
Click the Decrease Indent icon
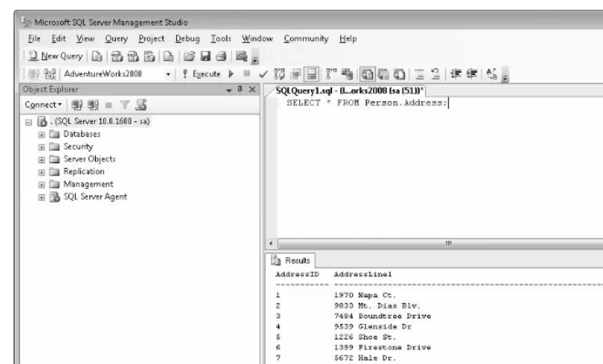[456, 74]
